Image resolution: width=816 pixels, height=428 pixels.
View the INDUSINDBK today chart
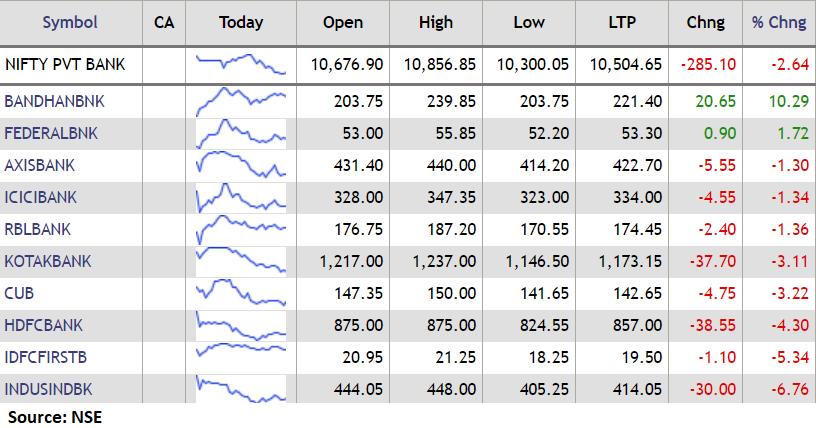pos(241,389)
